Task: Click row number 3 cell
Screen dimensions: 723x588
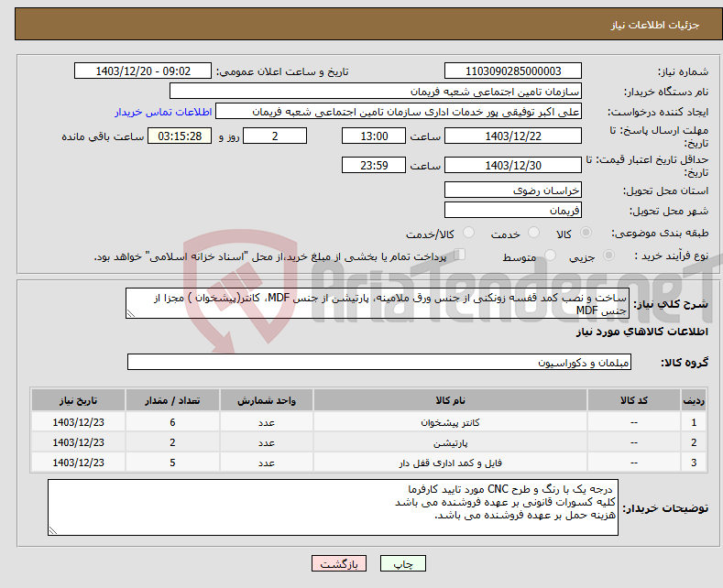Action: 694,463
